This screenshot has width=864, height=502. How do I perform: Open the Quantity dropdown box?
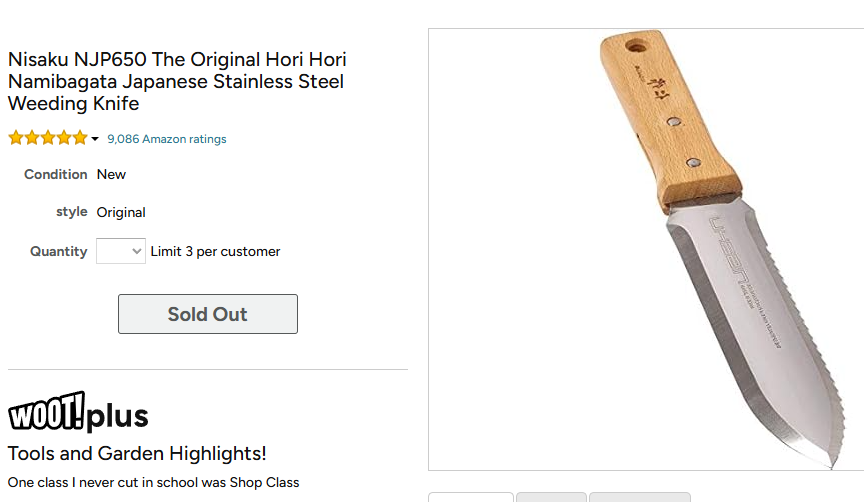tap(121, 251)
